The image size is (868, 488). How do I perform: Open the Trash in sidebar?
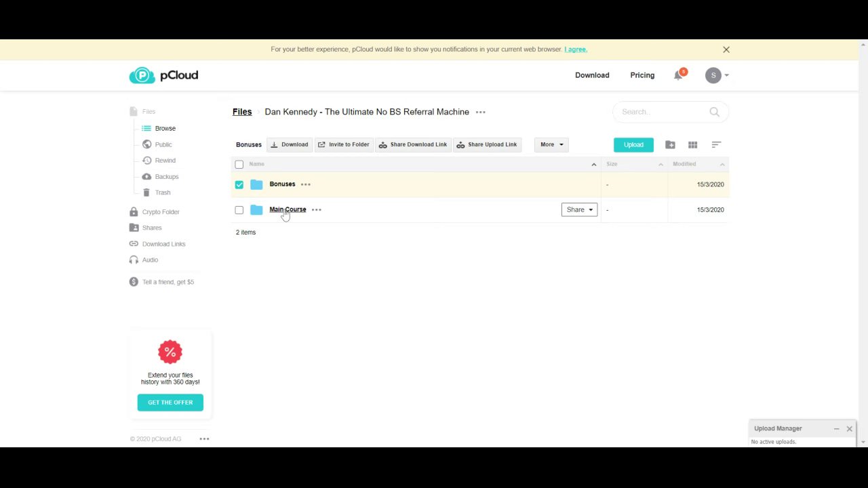157,192
